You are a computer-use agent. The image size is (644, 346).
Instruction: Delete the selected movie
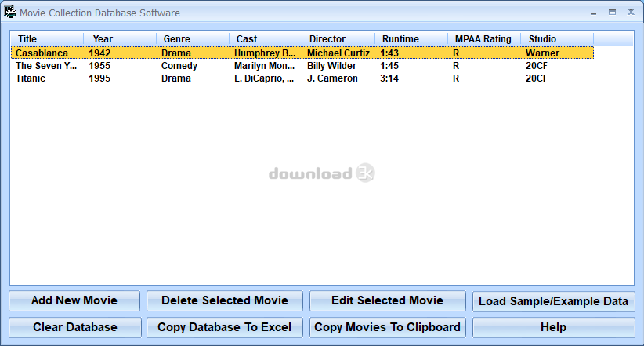[x=225, y=300]
